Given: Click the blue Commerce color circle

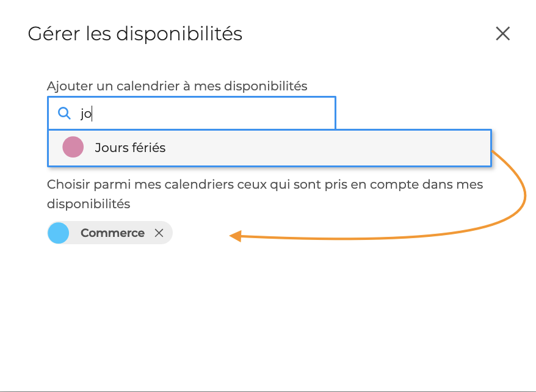Looking at the screenshot, I should (58, 233).
